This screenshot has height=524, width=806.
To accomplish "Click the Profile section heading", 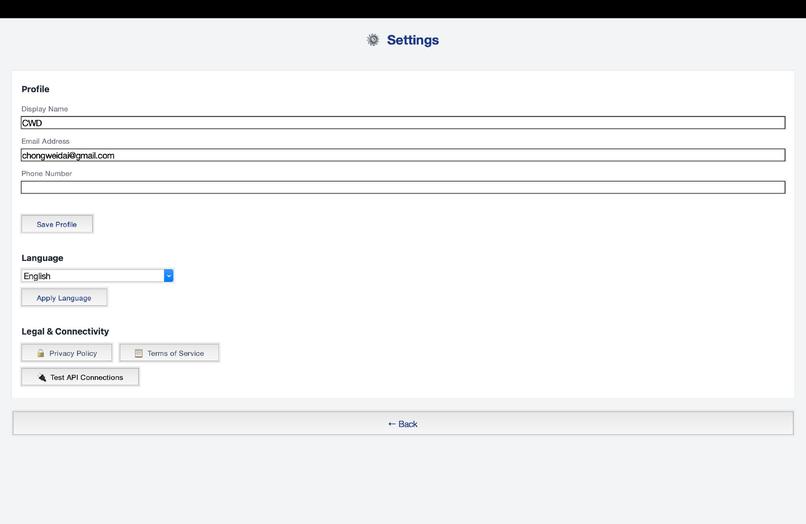I will [x=35, y=89].
